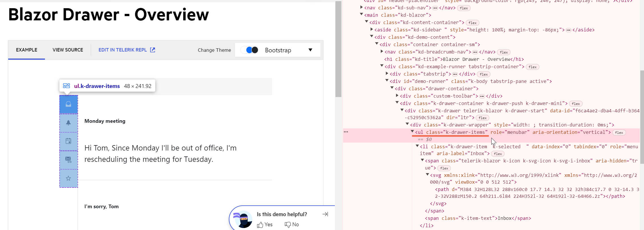Click the Monday meeting message title
The width and height of the screenshot is (644, 230).
point(105,121)
